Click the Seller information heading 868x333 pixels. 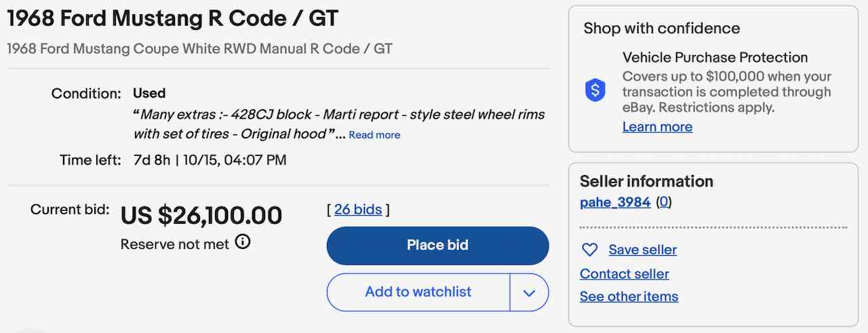point(646,181)
